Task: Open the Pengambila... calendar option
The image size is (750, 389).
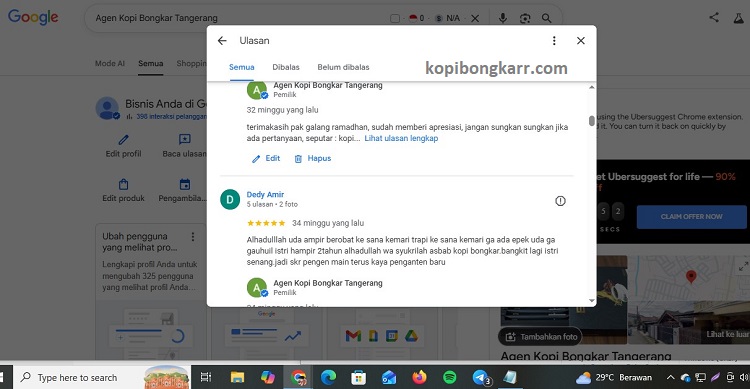Action: click(182, 190)
